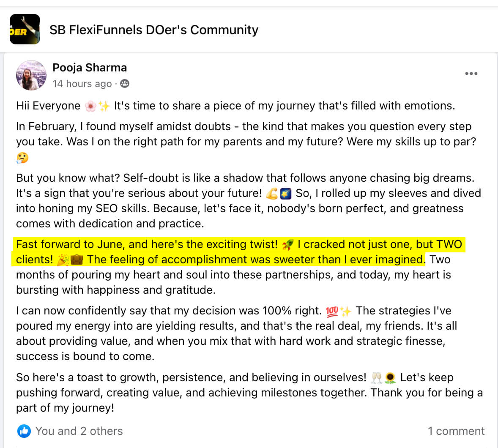The width and height of the screenshot is (498, 448).
Task: Open the post options menu (three dots)
Action: (x=471, y=73)
